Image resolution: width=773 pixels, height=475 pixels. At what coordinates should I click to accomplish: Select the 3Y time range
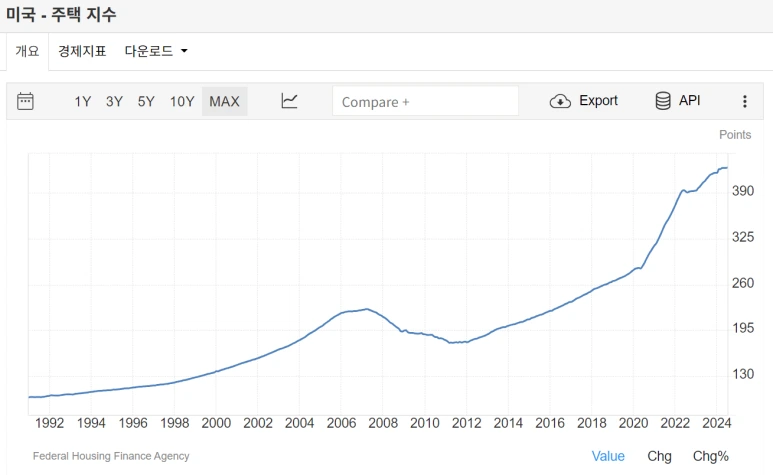pyautogui.click(x=114, y=102)
